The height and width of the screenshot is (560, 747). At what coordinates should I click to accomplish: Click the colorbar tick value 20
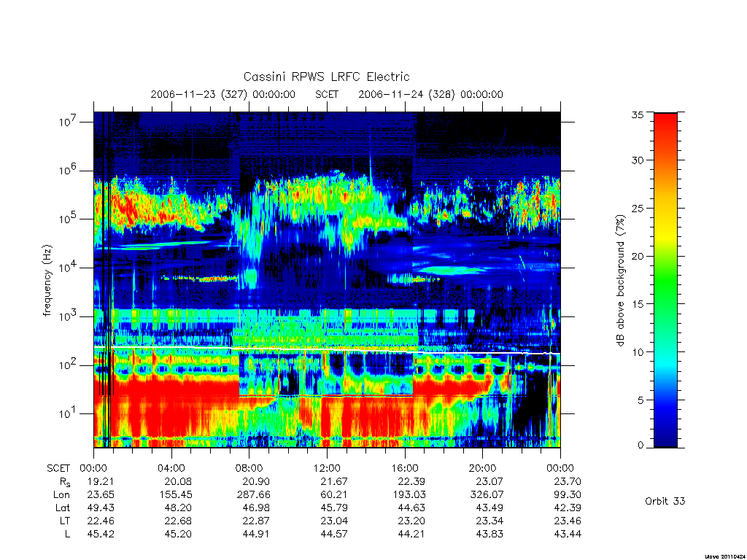click(638, 256)
